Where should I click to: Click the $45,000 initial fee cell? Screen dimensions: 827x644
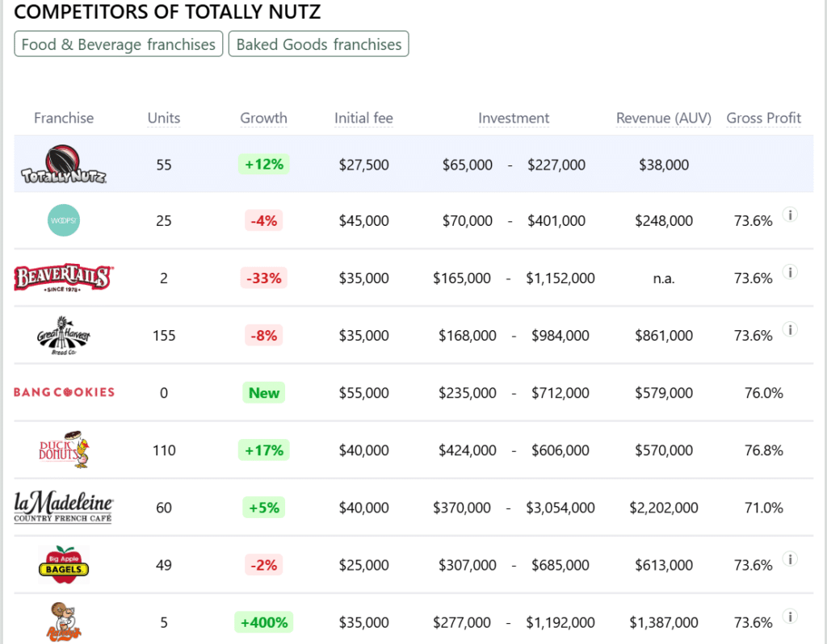tap(364, 221)
